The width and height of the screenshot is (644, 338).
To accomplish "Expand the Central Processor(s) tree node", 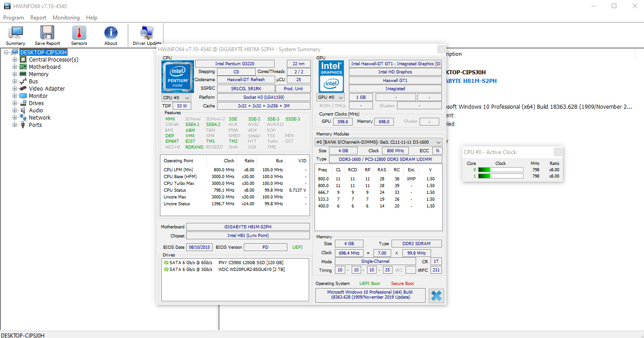I will tap(15, 59).
